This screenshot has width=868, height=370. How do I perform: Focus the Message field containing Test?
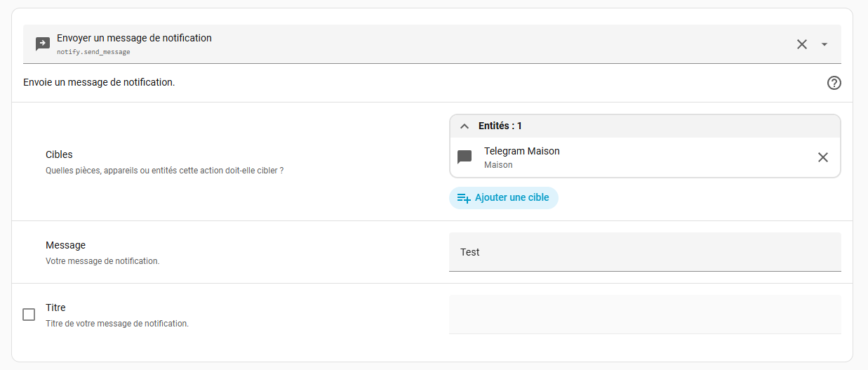pyautogui.click(x=644, y=252)
